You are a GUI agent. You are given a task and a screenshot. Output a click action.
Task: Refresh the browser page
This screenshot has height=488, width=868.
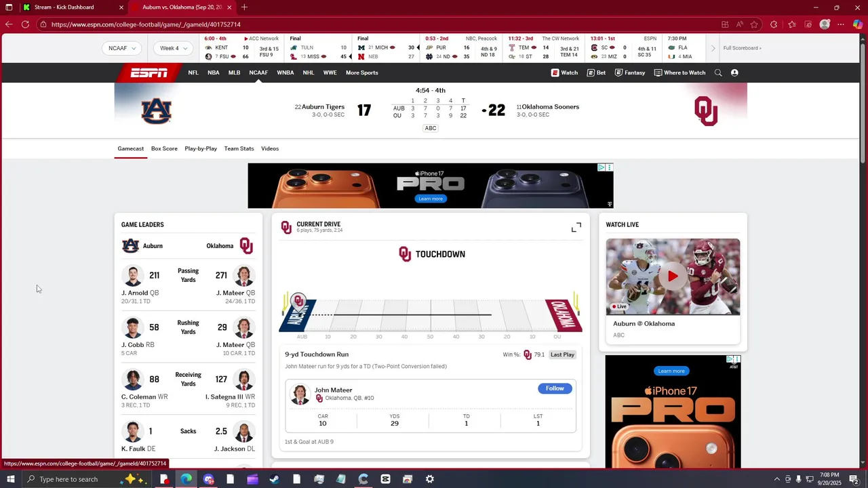[x=25, y=24]
